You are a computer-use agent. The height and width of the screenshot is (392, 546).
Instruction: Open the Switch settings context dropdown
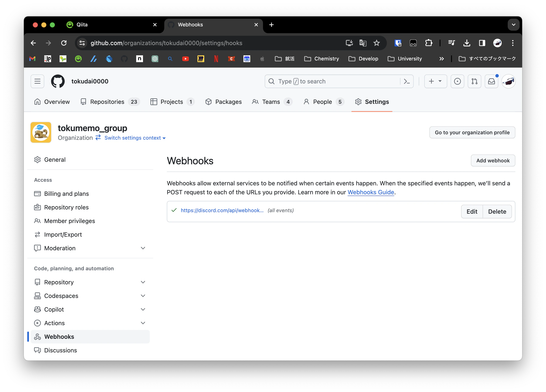pos(135,138)
